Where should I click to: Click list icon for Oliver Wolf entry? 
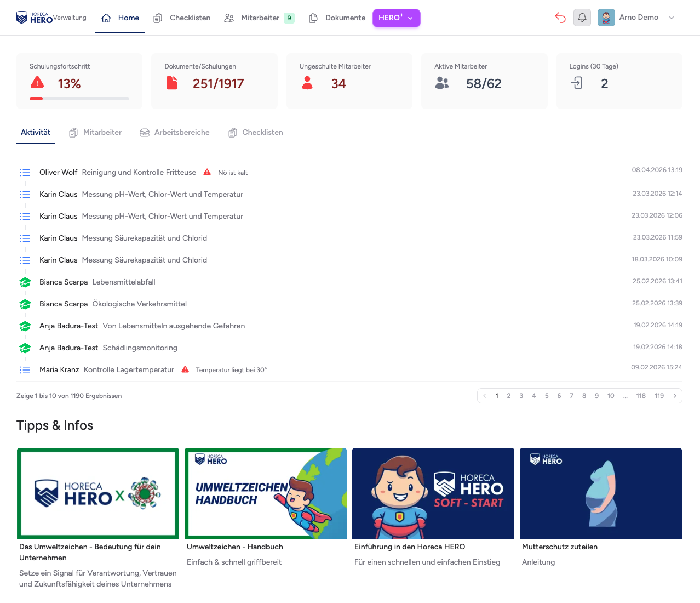25,173
